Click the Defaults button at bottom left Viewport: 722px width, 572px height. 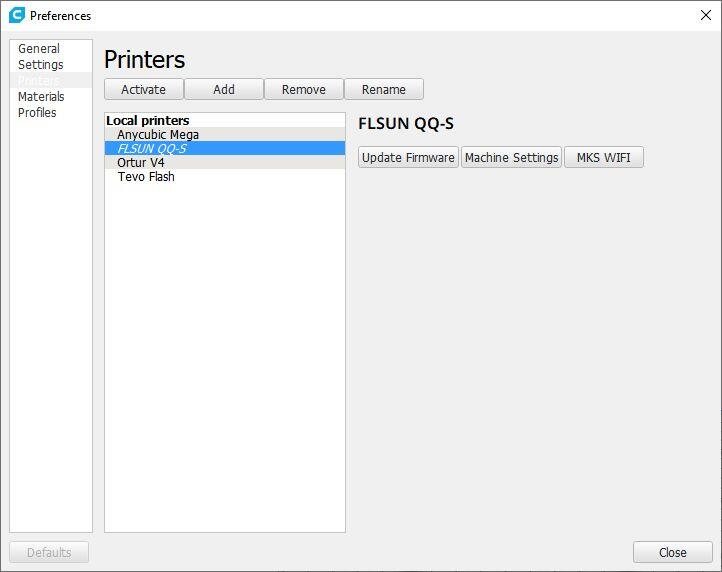point(49,552)
